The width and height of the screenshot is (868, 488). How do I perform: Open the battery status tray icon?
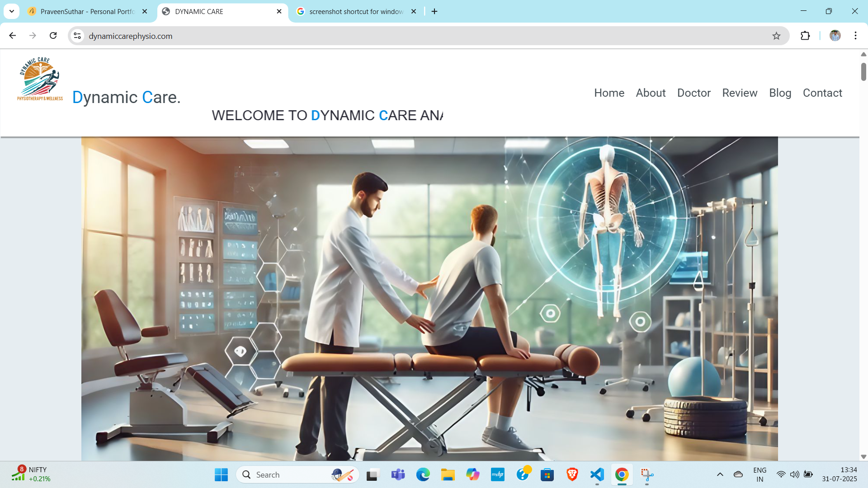point(808,474)
